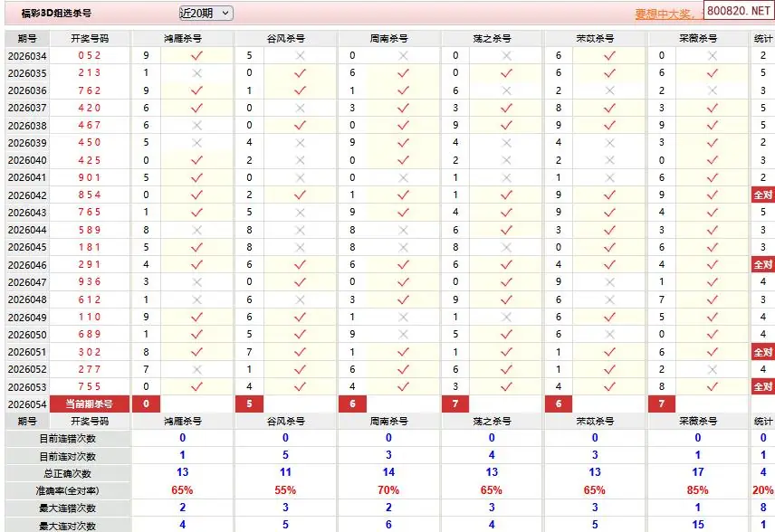This screenshot has width=775, height=532.
Task: Click the checkmark for 周南杀号 in row 2026035
Action: [x=403, y=73]
